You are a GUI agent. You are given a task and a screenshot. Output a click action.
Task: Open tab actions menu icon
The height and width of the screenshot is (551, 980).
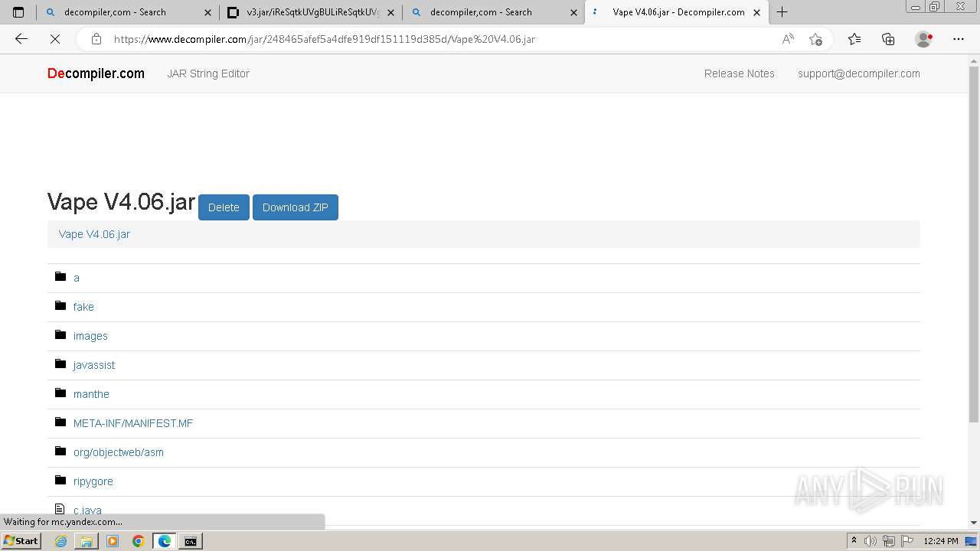tap(18, 12)
